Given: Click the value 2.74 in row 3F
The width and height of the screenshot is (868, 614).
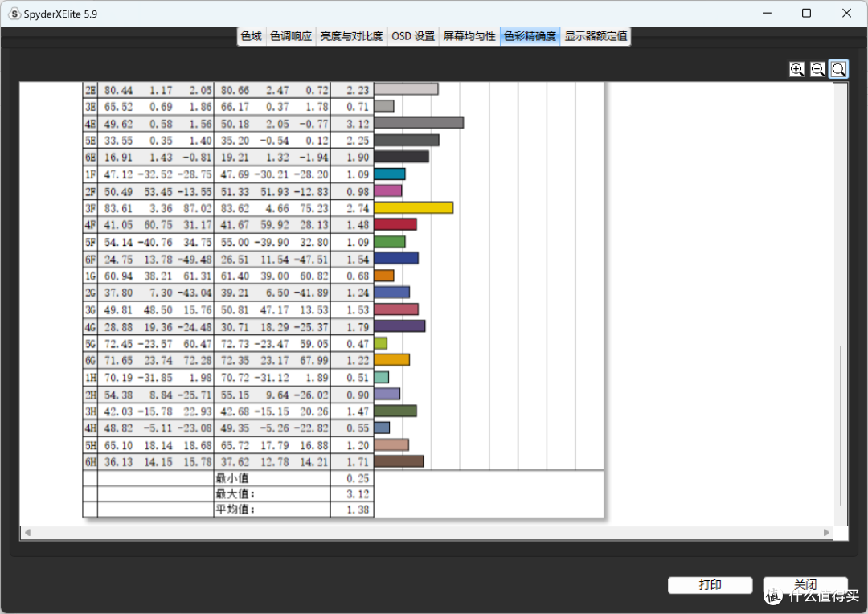Looking at the screenshot, I should [x=358, y=208].
